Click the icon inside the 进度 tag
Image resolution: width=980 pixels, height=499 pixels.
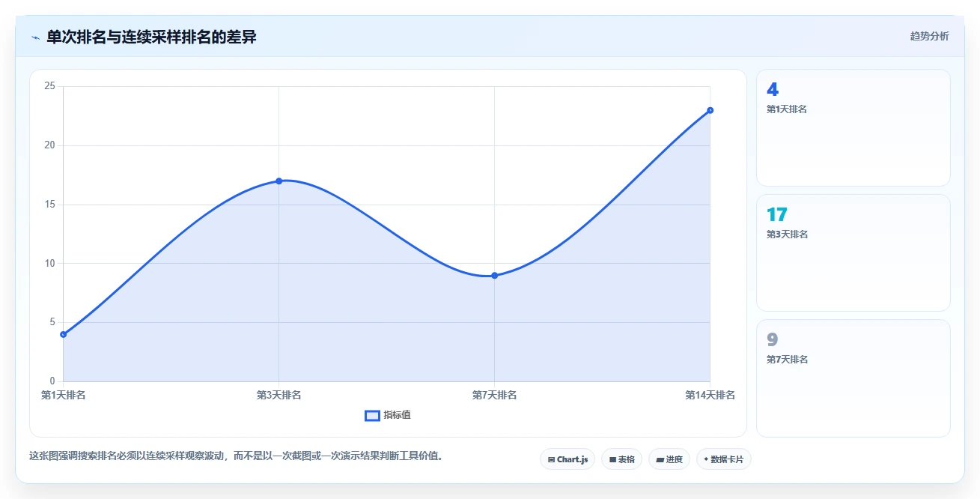pos(660,459)
